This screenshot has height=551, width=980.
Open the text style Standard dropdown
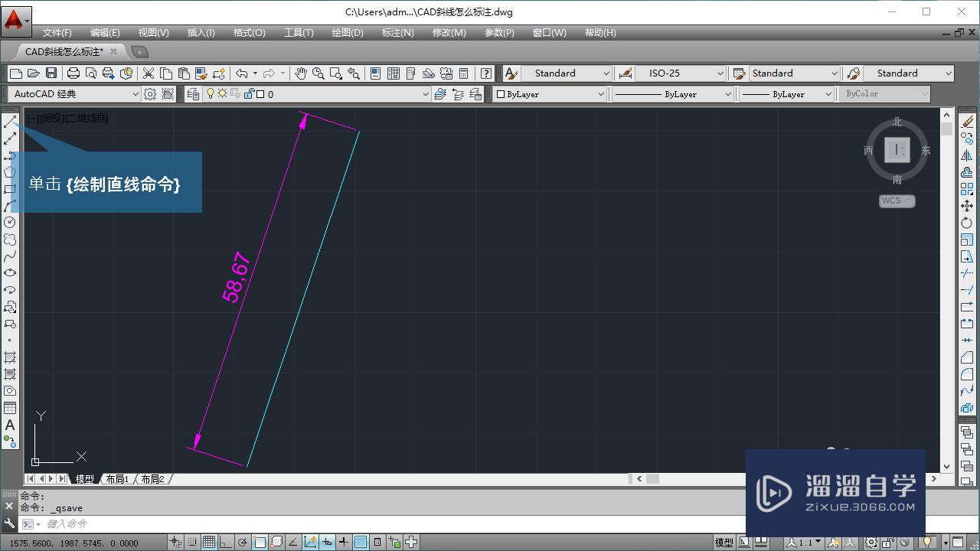point(567,73)
